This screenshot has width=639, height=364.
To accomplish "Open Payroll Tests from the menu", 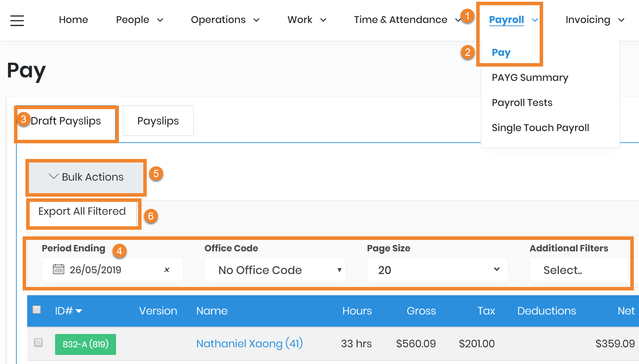I will tap(522, 103).
